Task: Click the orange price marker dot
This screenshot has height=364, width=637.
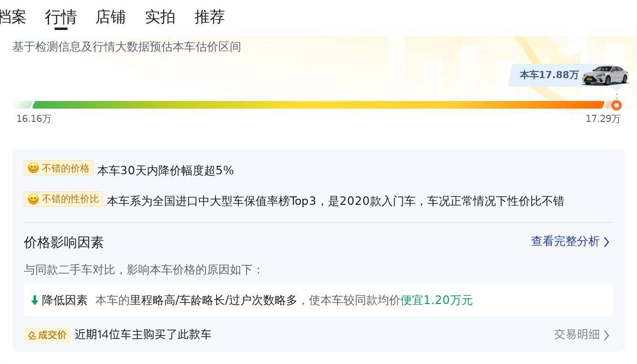Action: coord(616,105)
